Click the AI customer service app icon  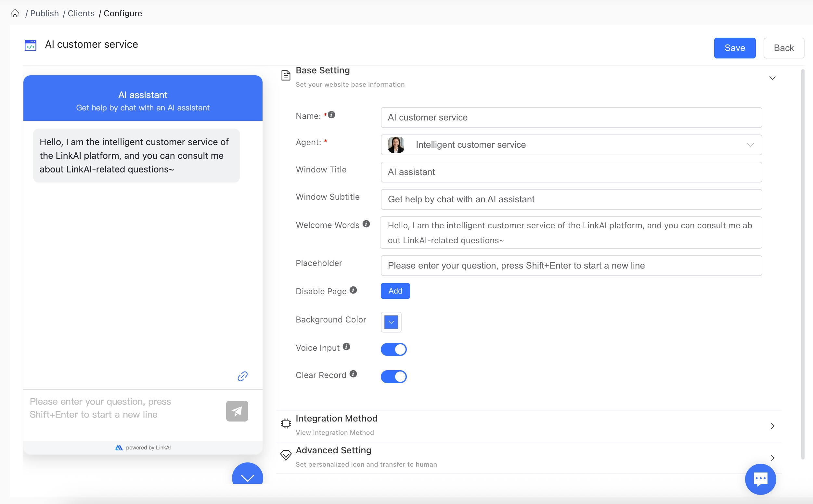(x=30, y=45)
